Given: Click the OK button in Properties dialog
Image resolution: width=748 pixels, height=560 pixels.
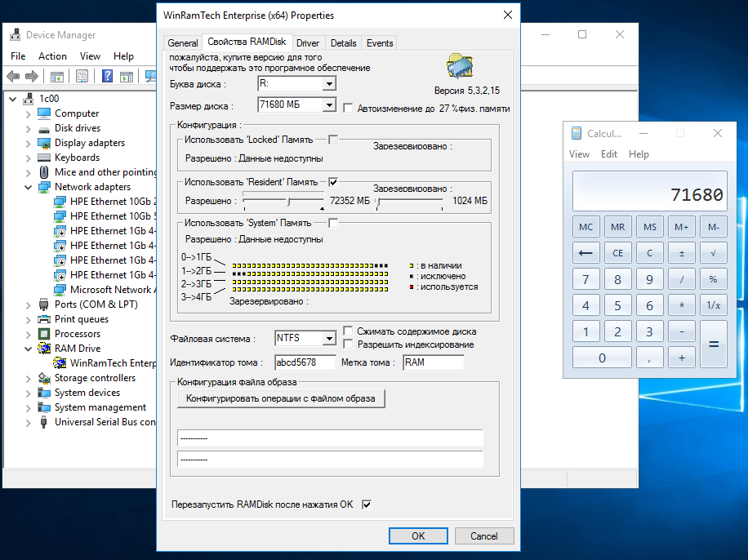Looking at the screenshot, I should [418, 536].
